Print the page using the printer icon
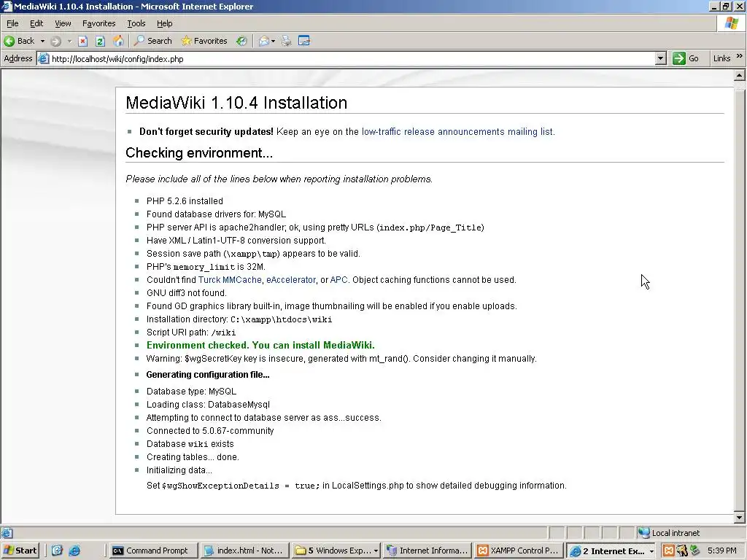This screenshot has height=560, width=747. pyautogui.click(x=286, y=41)
